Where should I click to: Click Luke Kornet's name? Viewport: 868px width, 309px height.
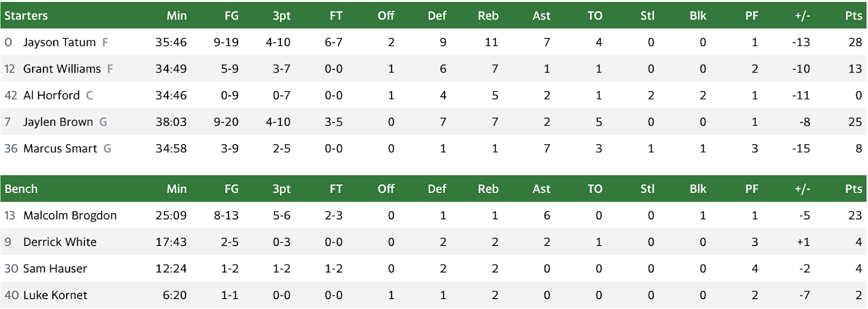55,295
